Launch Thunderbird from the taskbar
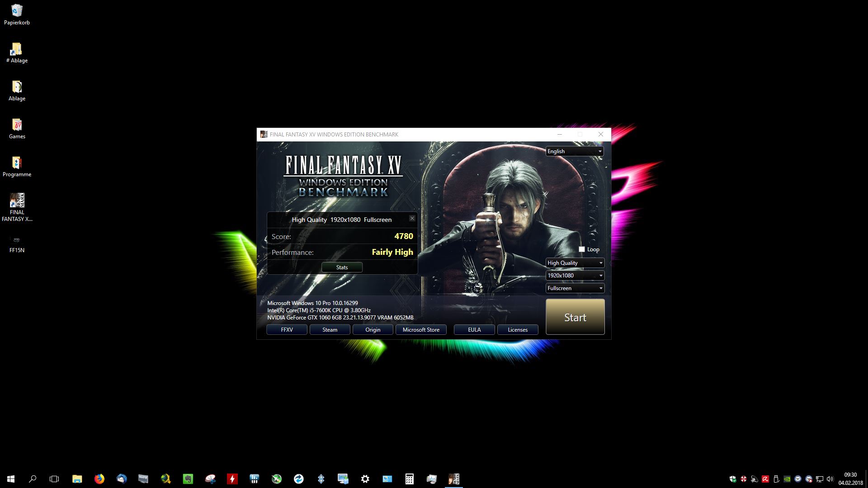The image size is (868, 488). click(x=121, y=479)
